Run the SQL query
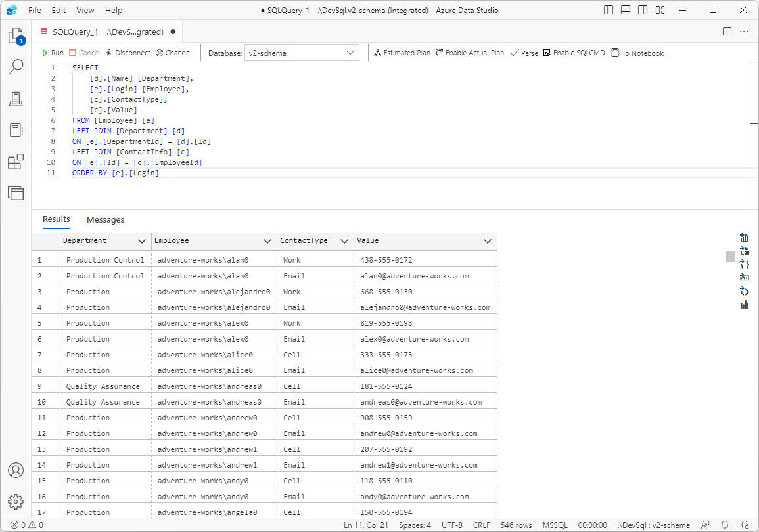759x532 pixels. [x=53, y=53]
